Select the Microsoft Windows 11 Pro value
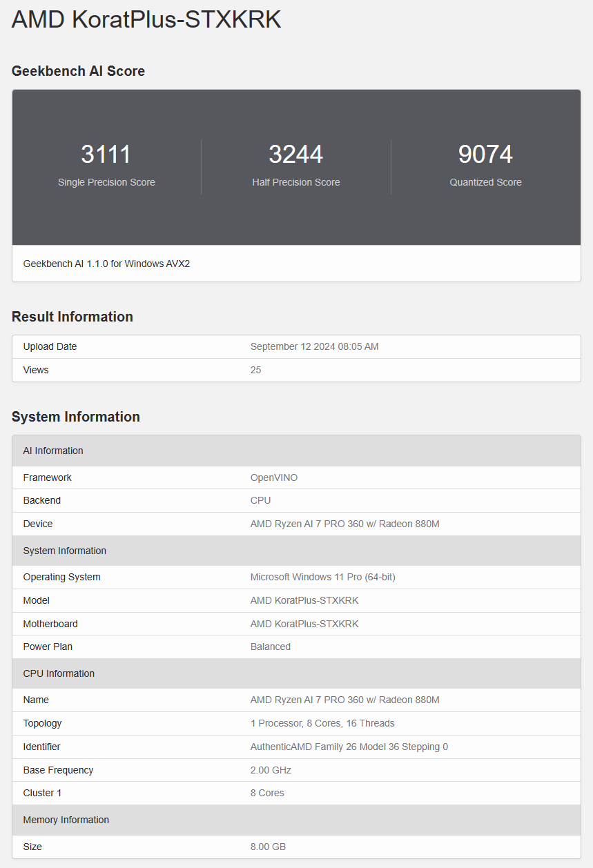Viewport: 593px width, 868px height. pyautogui.click(x=322, y=577)
